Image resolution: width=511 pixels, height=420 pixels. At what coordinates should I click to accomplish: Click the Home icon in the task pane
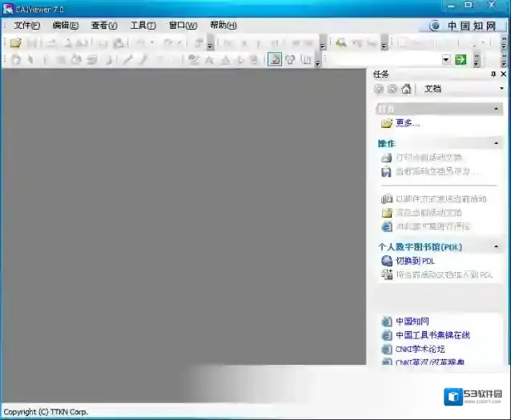click(407, 89)
